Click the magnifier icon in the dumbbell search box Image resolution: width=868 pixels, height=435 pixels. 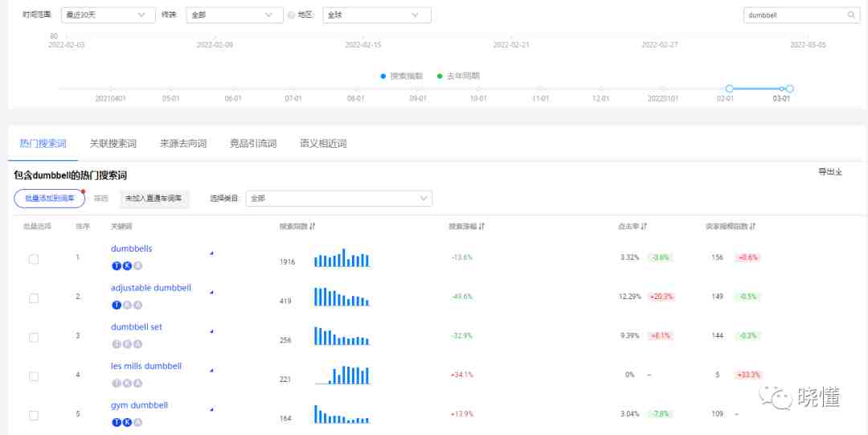851,15
